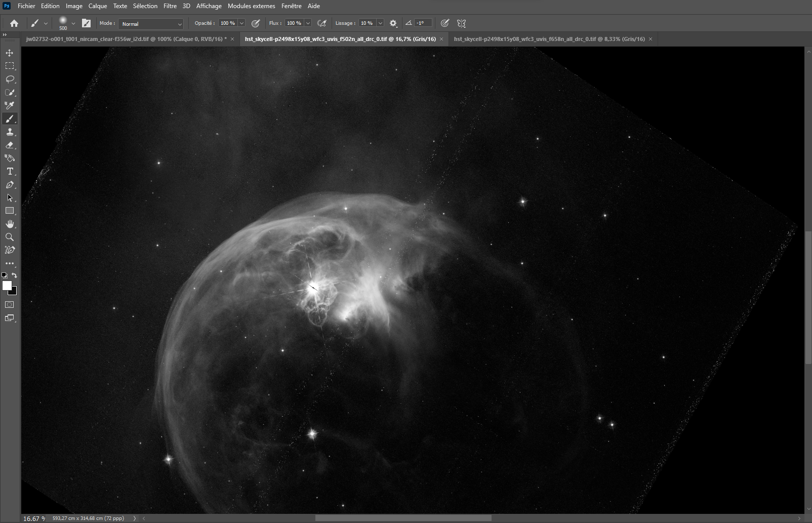
Task: Select the Hand tool
Action: [x=10, y=224]
